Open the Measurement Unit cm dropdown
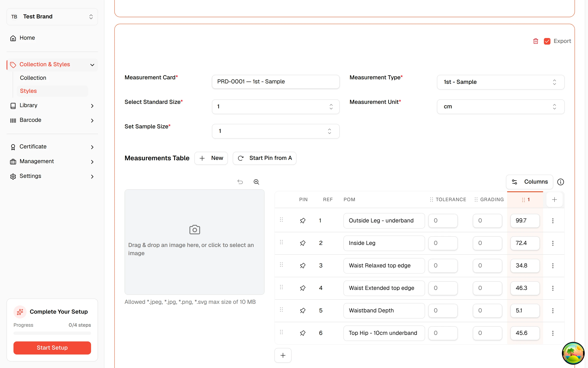 501,107
